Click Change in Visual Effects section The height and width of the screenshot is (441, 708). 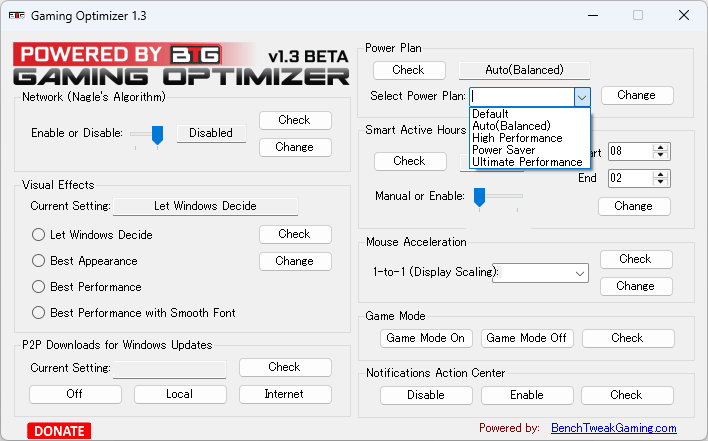pos(295,261)
